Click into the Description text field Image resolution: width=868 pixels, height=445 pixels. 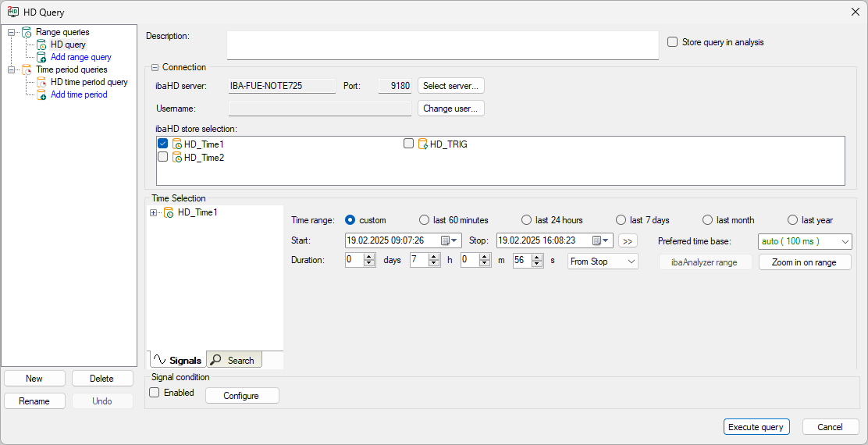(443, 45)
